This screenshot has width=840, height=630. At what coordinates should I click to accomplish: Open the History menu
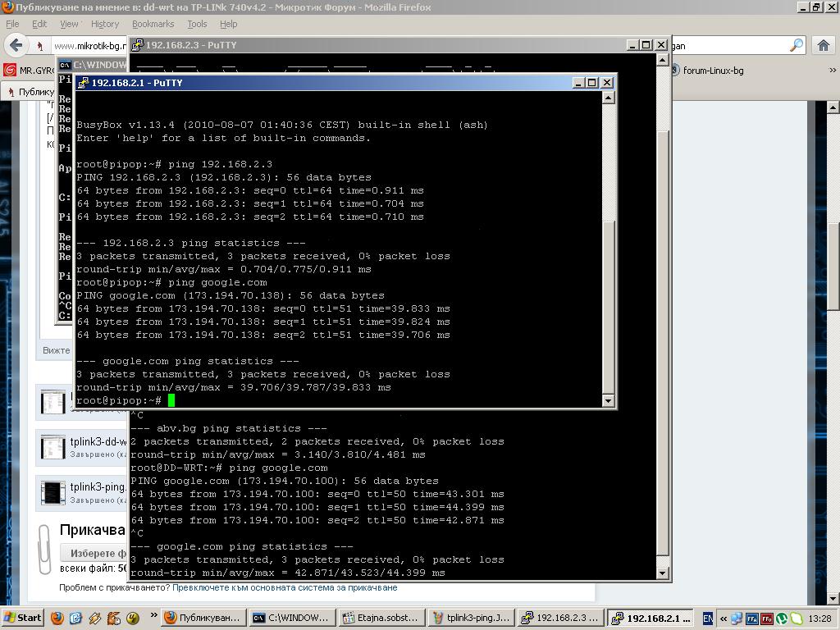coord(104,24)
